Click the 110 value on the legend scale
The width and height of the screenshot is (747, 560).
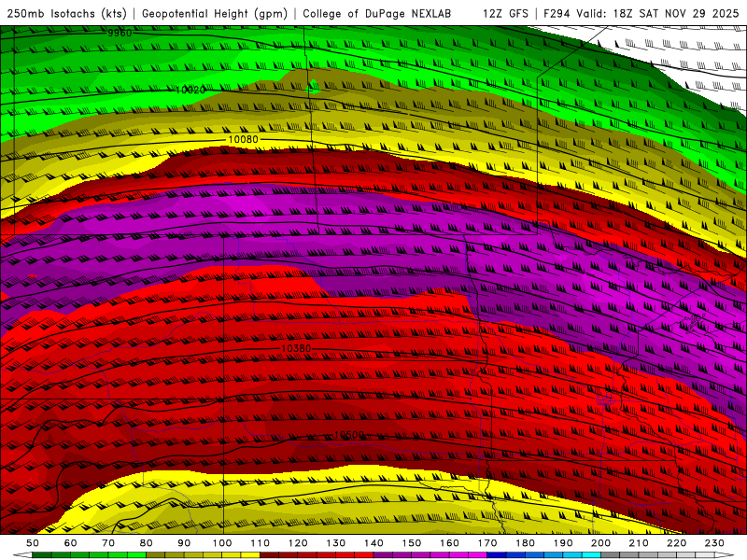click(261, 543)
